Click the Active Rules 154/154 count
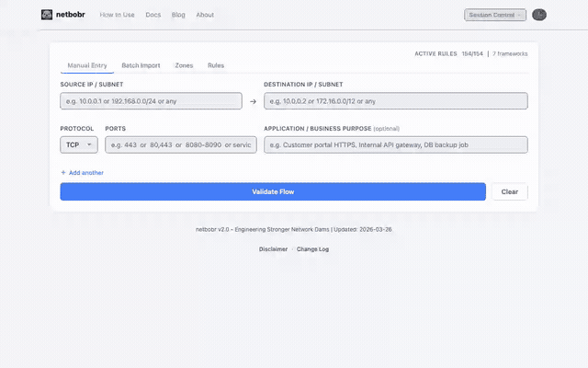Screen dimensions: 588x368 pos(449,53)
